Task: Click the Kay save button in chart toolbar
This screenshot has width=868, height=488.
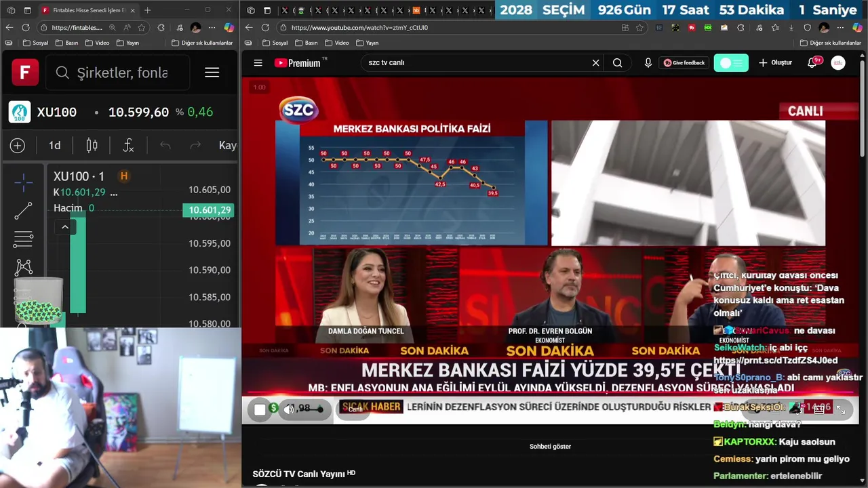Action: pyautogui.click(x=227, y=146)
